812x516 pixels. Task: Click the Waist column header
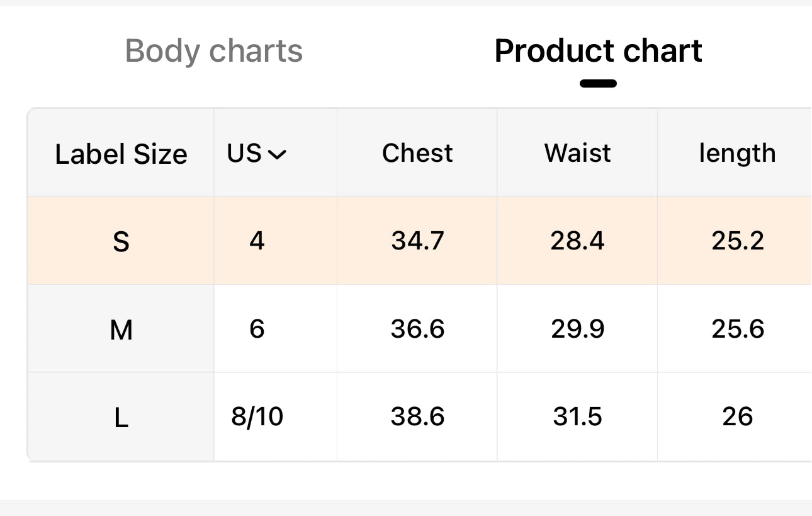(x=577, y=153)
